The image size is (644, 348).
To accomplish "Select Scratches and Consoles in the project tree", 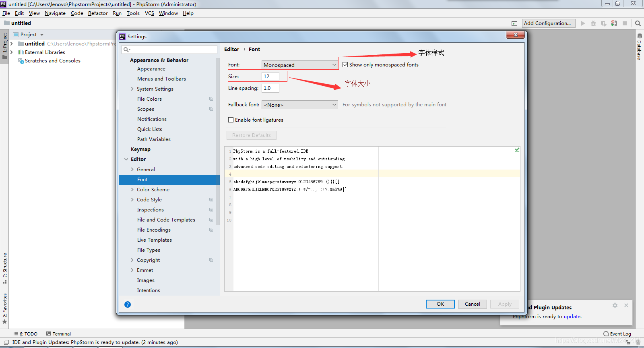I will (x=53, y=61).
